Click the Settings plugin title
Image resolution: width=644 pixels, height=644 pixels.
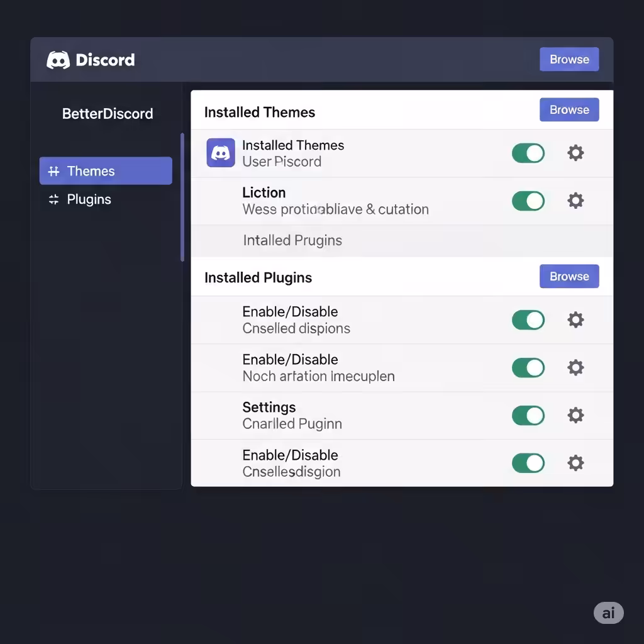pyautogui.click(x=269, y=408)
